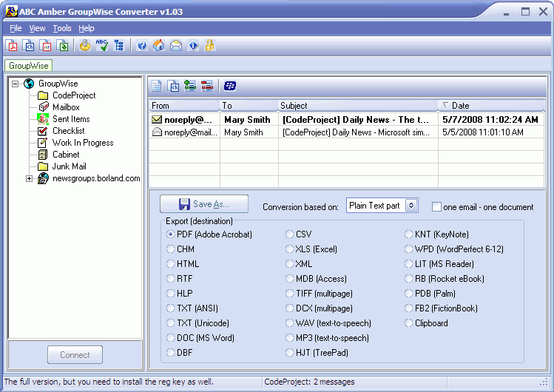This screenshot has height=392, width=554.
Task: Select the Cabinet tree item
Action: 66,155
